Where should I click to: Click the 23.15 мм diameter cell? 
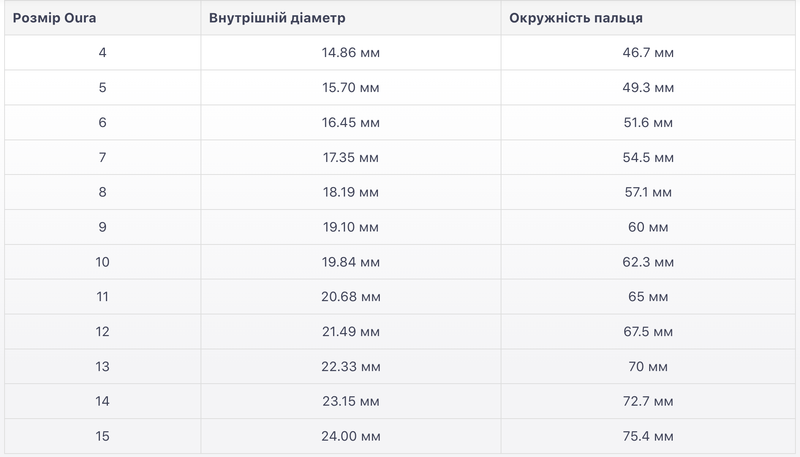350,402
